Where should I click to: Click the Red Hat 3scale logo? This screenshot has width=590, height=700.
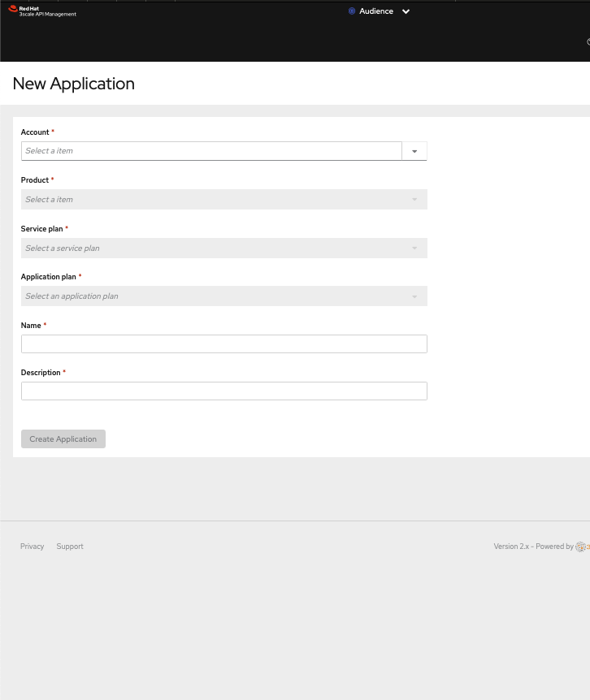pyautogui.click(x=42, y=11)
